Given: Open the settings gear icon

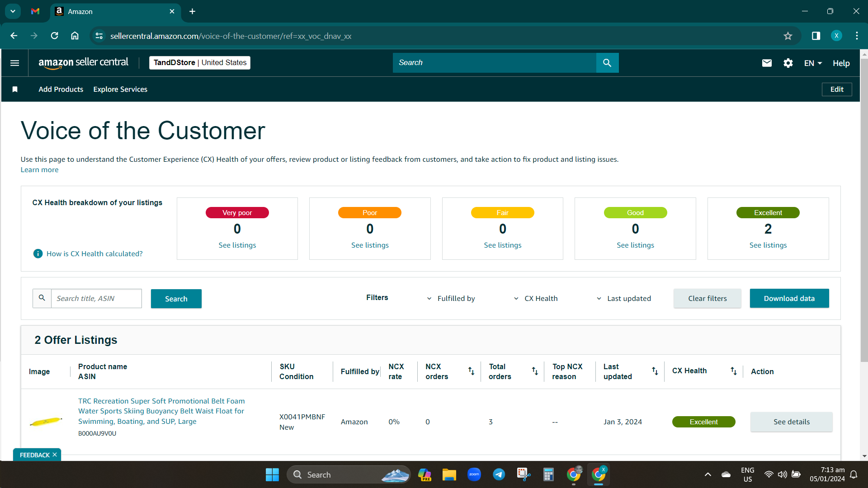Looking at the screenshot, I should pos(788,63).
